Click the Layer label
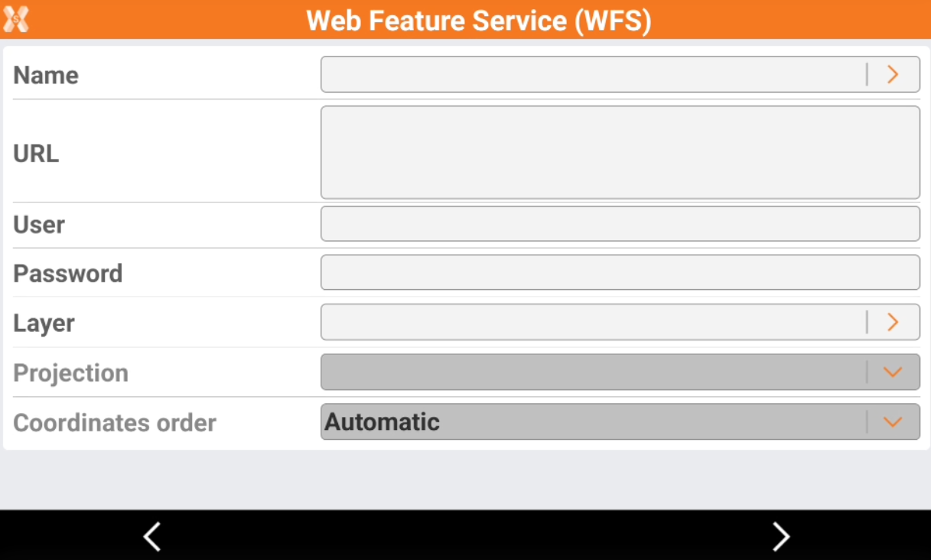The height and width of the screenshot is (560, 931). pyautogui.click(x=44, y=323)
